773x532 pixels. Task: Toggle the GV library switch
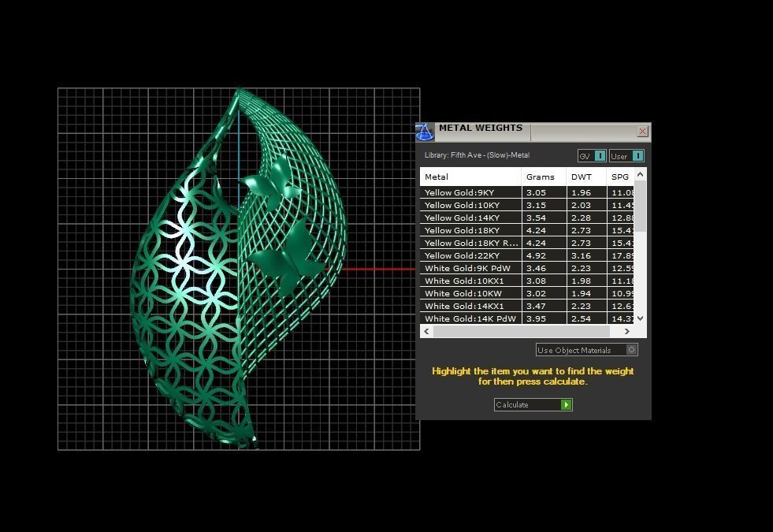click(592, 156)
